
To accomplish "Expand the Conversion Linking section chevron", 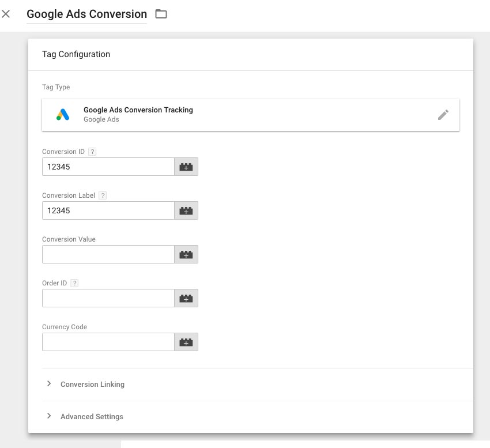I will coord(49,383).
